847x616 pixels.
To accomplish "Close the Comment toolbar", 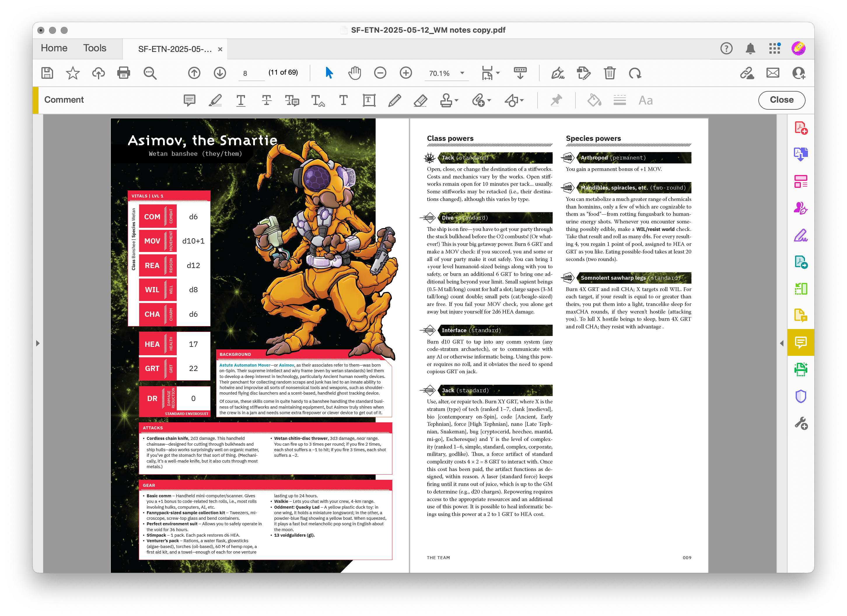I will pyautogui.click(x=781, y=100).
